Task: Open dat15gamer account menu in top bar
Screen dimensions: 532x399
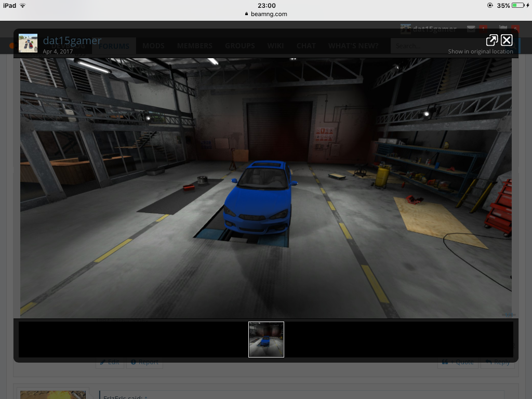Action: tap(429, 29)
